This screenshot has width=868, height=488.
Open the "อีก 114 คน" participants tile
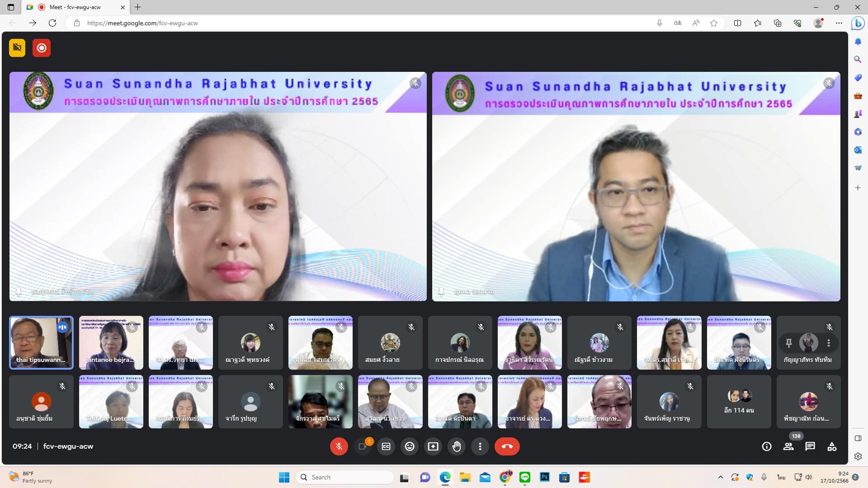tap(739, 402)
